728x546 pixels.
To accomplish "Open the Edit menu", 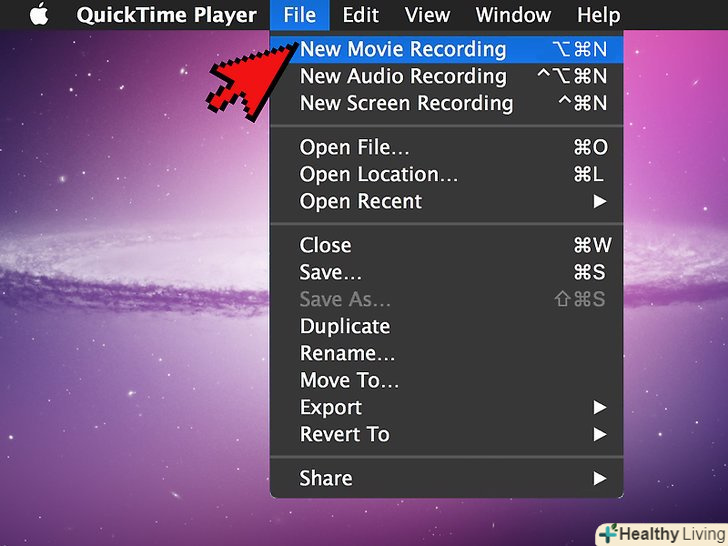I will point(361,15).
